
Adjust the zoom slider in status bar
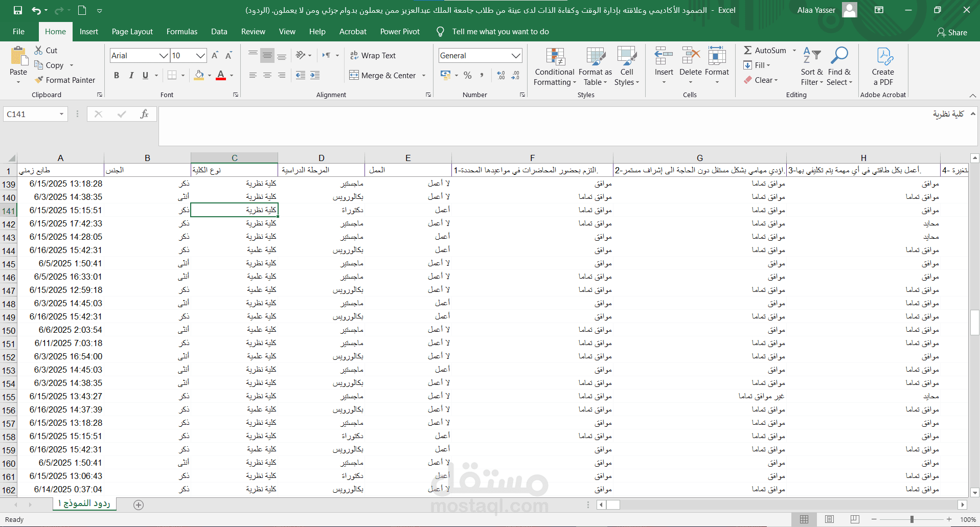tap(911, 519)
